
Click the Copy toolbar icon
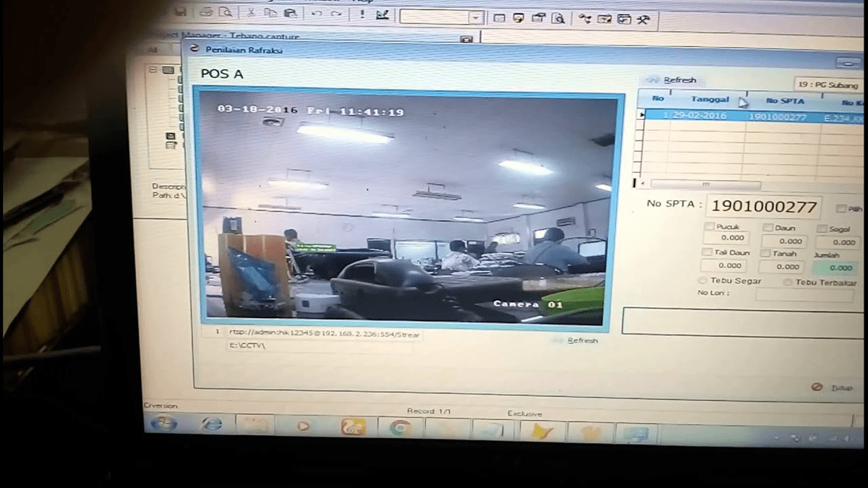[x=271, y=13]
